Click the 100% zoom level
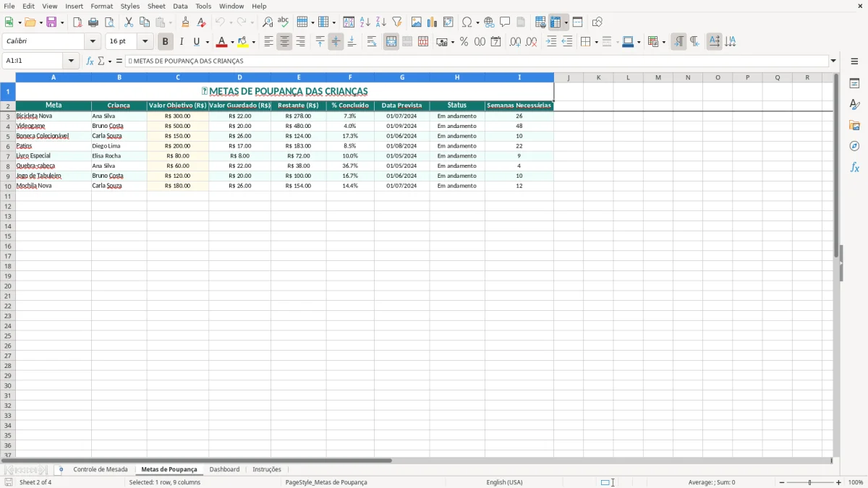The width and height of the screenshot is (868, 488). (x=855, y=482)
